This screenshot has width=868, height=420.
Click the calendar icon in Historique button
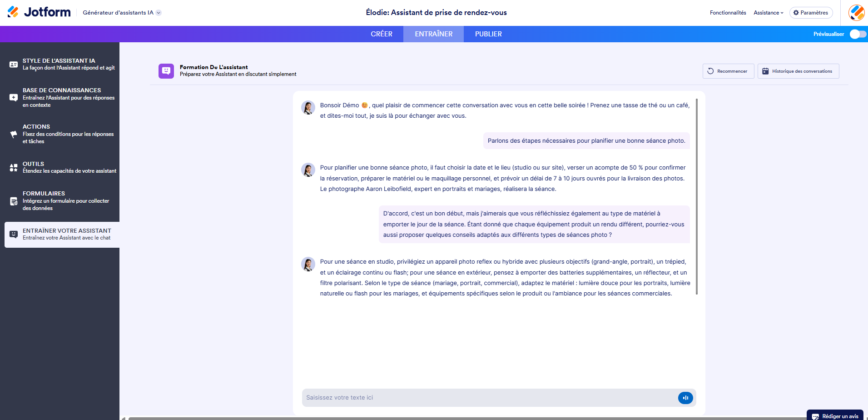pyautogui.click(x=765, y=71)
